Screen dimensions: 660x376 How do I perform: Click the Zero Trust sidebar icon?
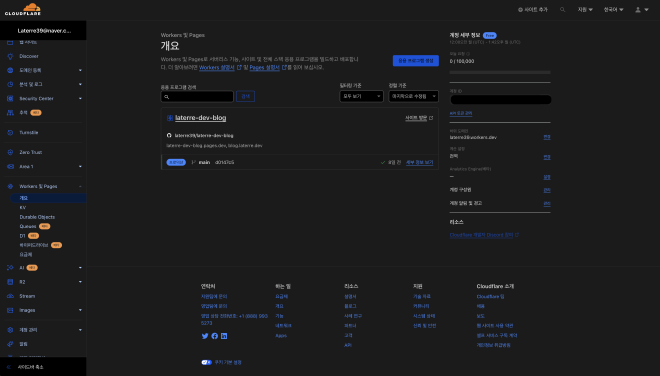click(x=10, y=152)
